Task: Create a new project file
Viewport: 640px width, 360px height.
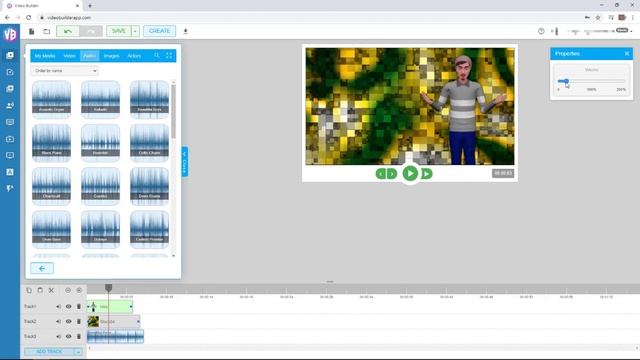Action: [x=31, y=31]
